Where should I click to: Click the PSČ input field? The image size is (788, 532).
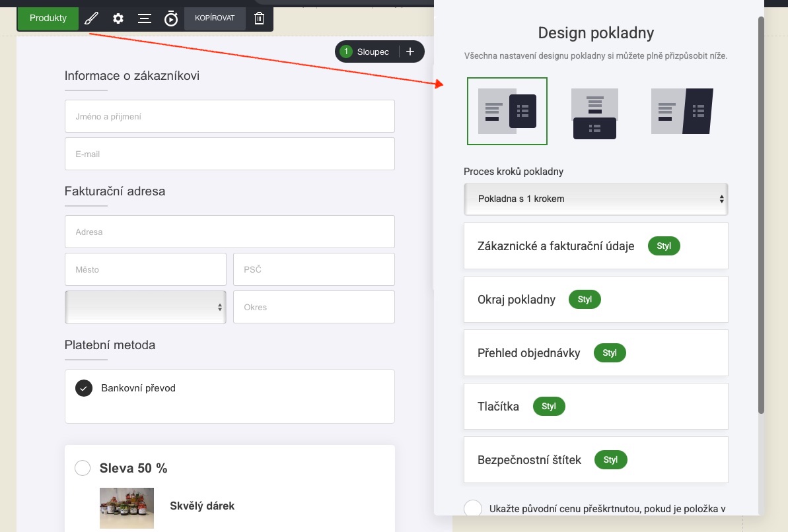point(314,269)
